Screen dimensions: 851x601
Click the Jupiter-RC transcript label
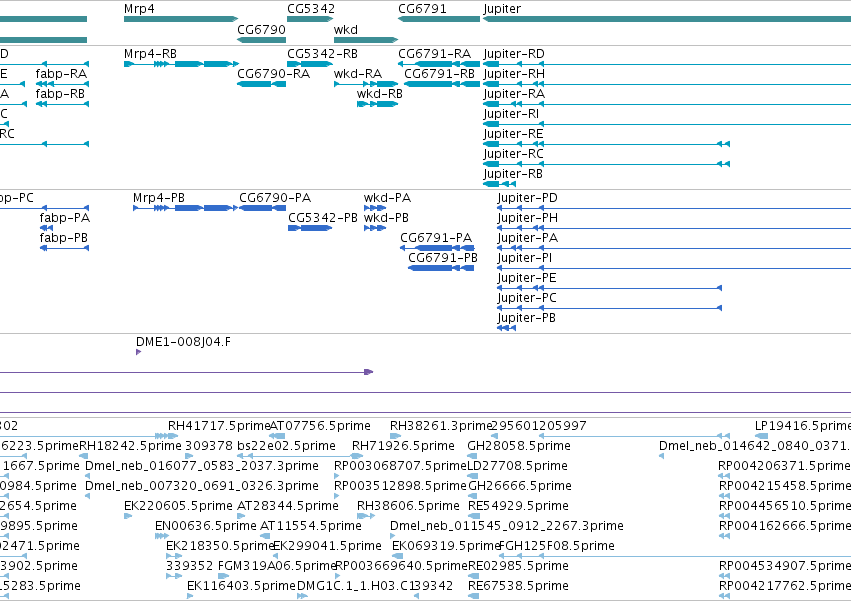coord(513,154)
